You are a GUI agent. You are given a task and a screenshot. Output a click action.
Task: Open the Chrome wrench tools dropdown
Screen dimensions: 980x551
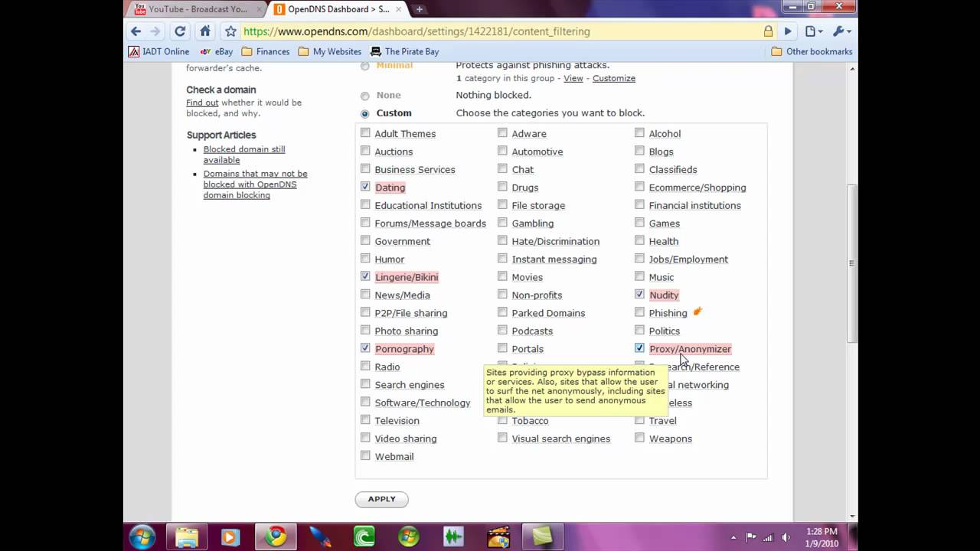pos(841,31)
